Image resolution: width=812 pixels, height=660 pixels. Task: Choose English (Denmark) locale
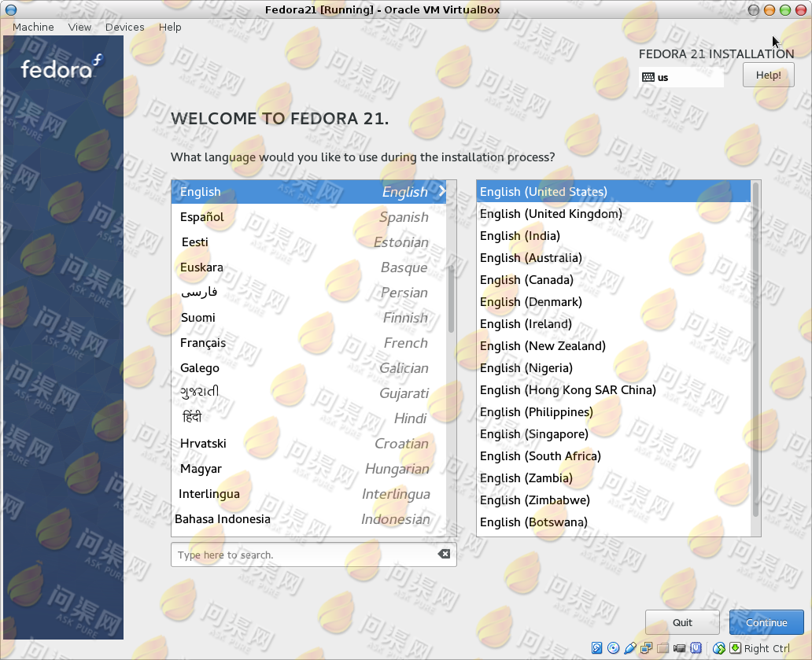pos(614,302)
